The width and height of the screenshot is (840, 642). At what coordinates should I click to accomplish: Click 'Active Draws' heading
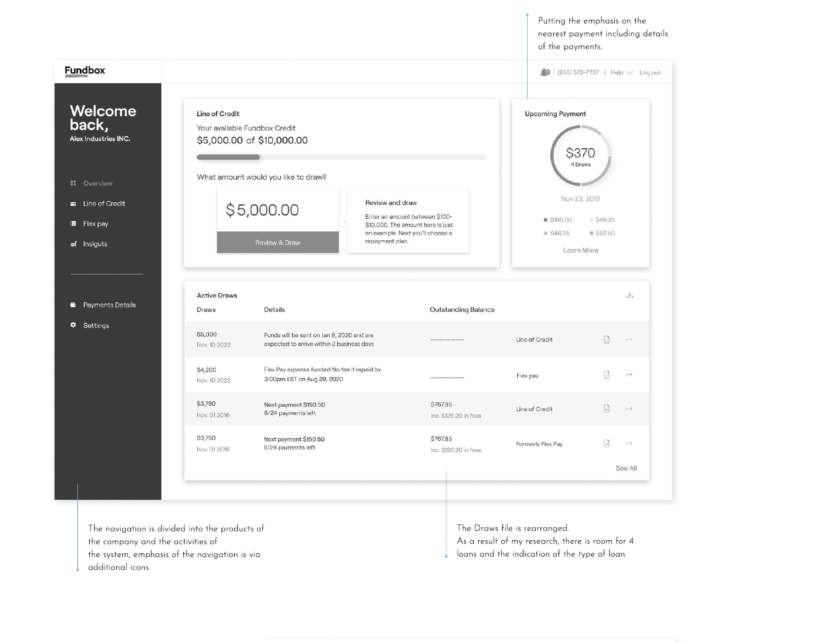pos(217,295)
